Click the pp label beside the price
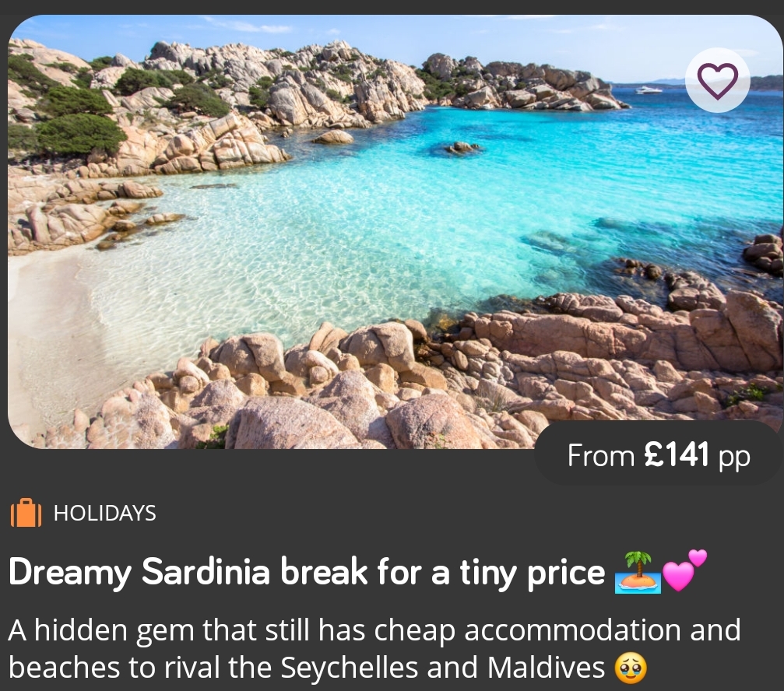 [734, 458]
